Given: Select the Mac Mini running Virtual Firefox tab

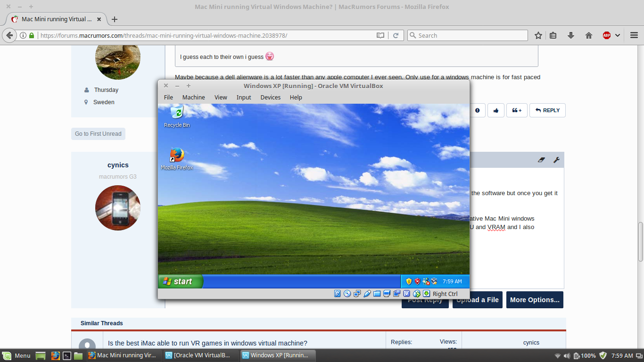Looking at the screenshot, I should (56, 19).
